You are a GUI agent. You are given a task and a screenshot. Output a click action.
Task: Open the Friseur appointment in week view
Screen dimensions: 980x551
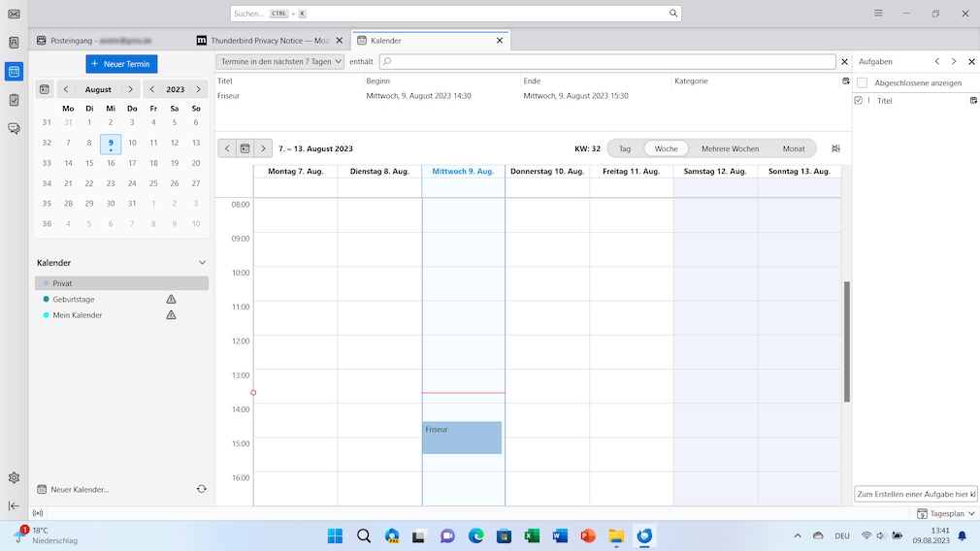(x=462, y=438)
